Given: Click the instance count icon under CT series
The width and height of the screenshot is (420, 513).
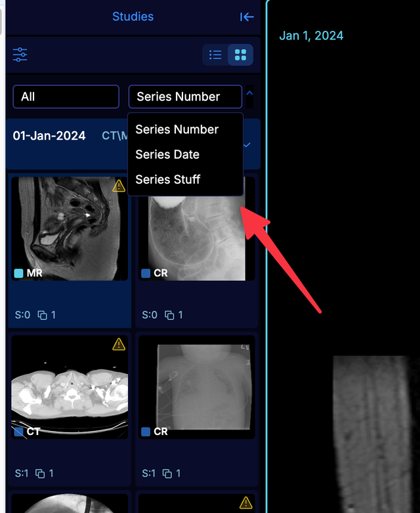Looking at the screenshot, I should [x=40, y=474].
